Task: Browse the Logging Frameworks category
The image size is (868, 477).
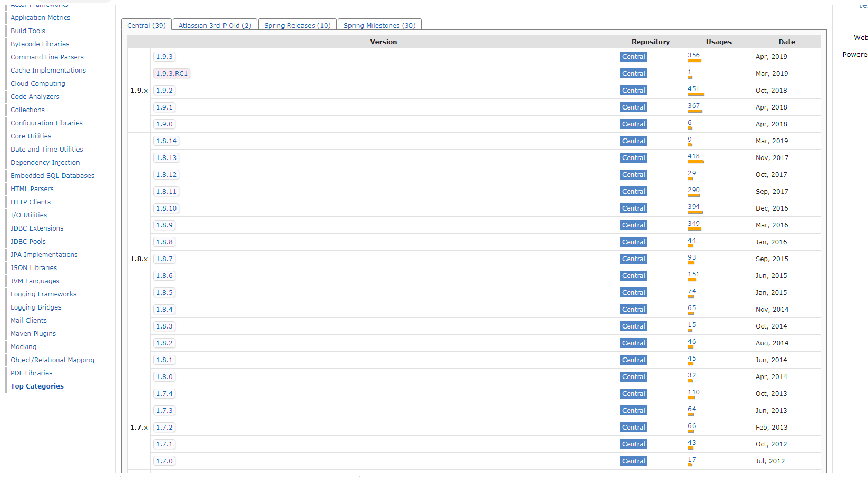Action: coord(43,294)
